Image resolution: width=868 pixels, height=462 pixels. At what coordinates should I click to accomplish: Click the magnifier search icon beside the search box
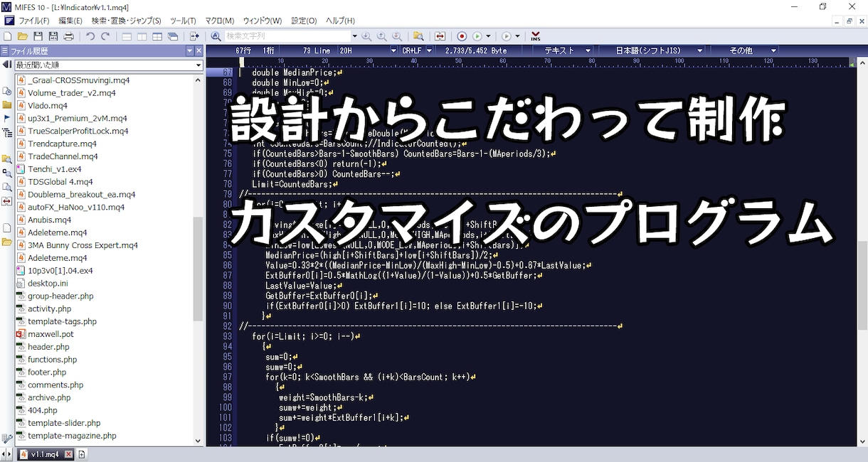click(x=216, y=36)
